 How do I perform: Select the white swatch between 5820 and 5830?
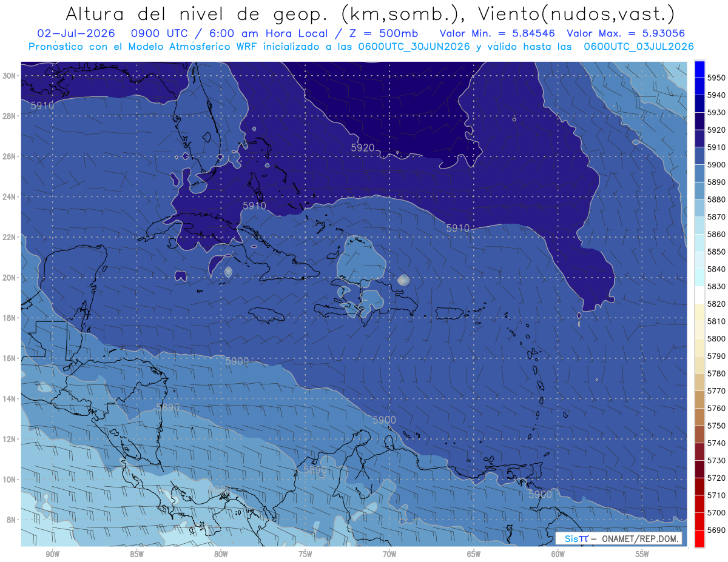tap(699, 295)
